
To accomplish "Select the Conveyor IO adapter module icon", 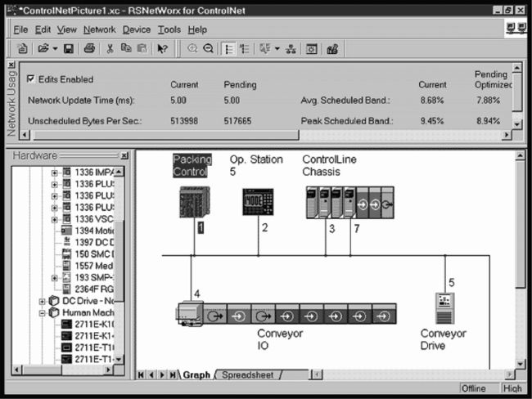I will point(191,314).
